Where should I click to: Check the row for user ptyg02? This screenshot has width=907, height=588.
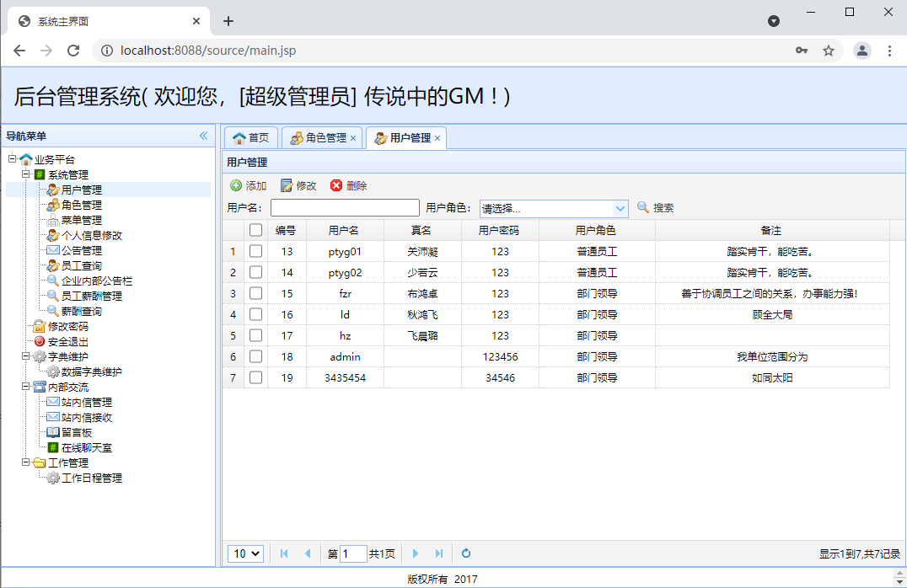pyautogui.click(x=255, y=272)
